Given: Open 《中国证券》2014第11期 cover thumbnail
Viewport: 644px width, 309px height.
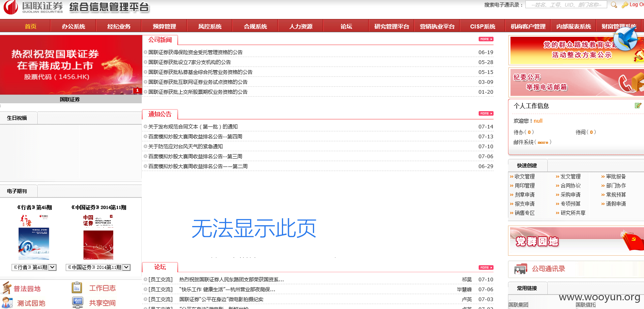Looking at the screenshot, I should pyautogui.click(x=98, y=237).
